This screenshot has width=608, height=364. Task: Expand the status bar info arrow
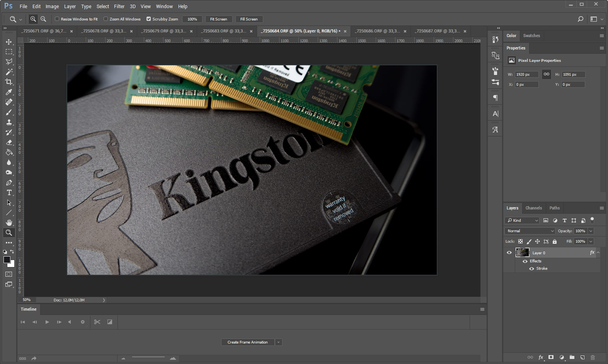point(104,300)
